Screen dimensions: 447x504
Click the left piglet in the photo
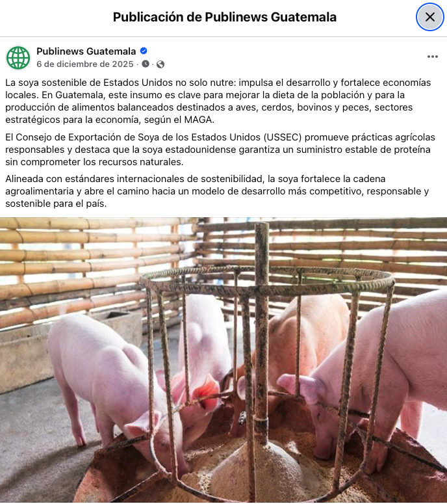tap(106, 379)
